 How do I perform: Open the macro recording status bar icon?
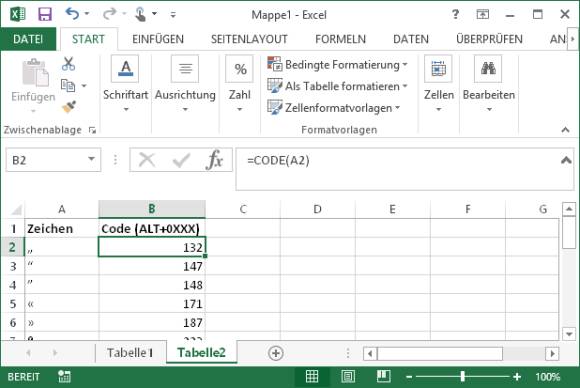coord(64,377)
